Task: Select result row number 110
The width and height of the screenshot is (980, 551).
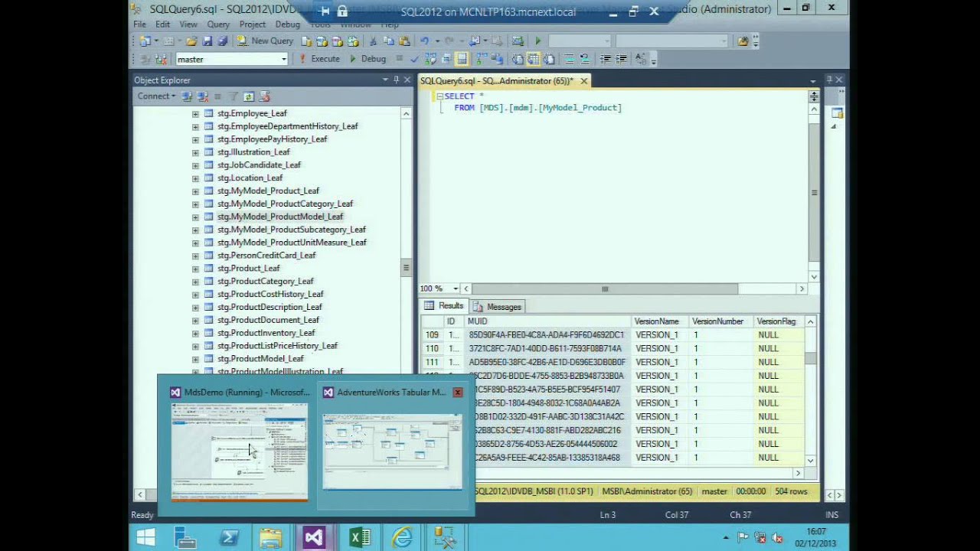Action: click(x=433, y=348)
